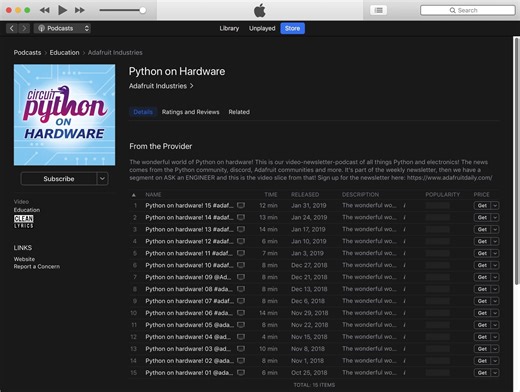
Task: Click video icon for episode 15
Action: [241, 205]
